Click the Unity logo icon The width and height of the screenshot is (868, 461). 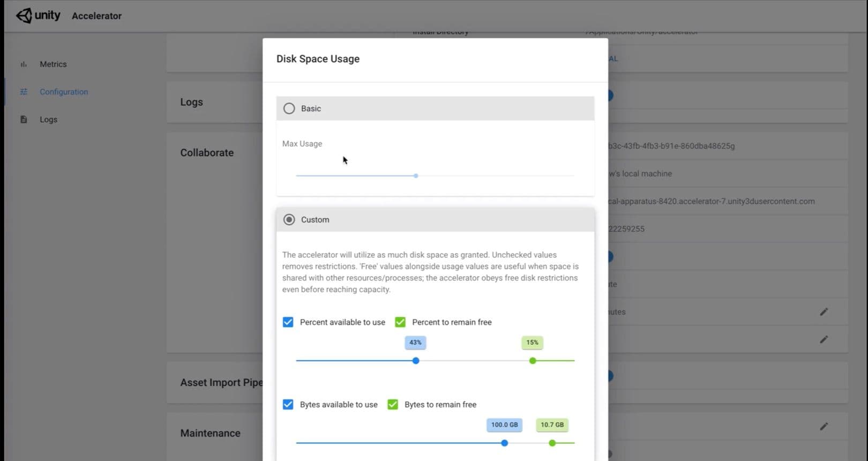[x=24, y=16]
